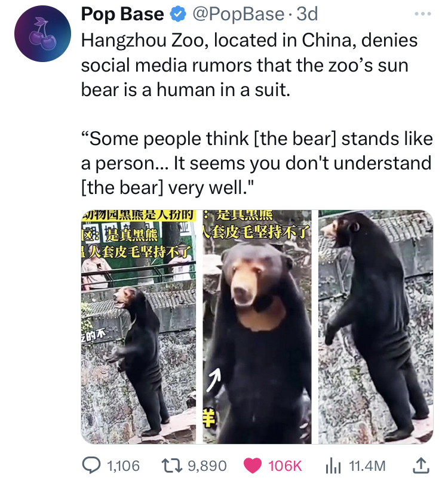Open the @PopBase handle link
The height and width of the screenshot is (478, 448).
tap(238, 14)
